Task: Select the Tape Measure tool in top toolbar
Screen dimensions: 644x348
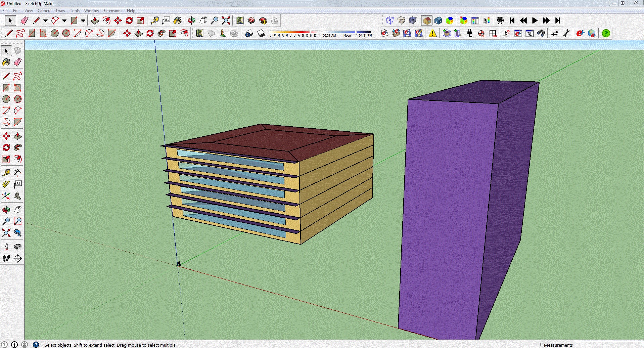Action: [154, 21]
